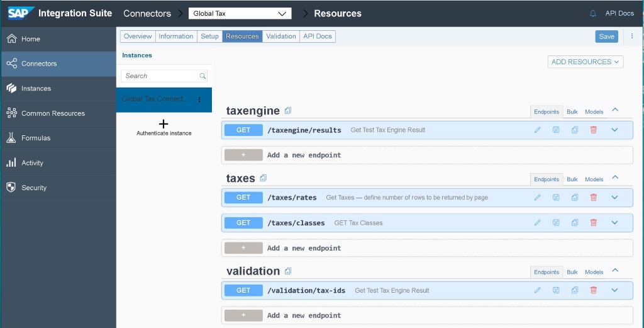
Task: Select Endpoints tab in taxes section
Action: click(547, 179)
